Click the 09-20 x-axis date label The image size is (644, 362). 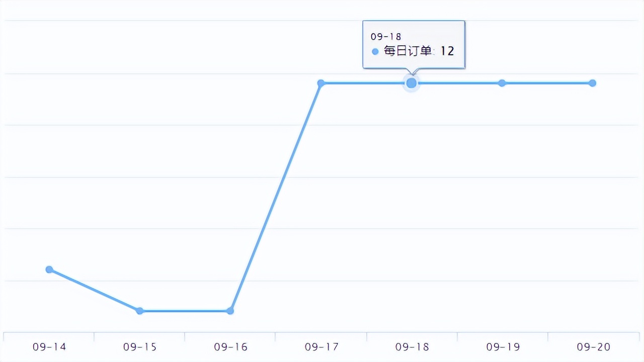(593, 347)
